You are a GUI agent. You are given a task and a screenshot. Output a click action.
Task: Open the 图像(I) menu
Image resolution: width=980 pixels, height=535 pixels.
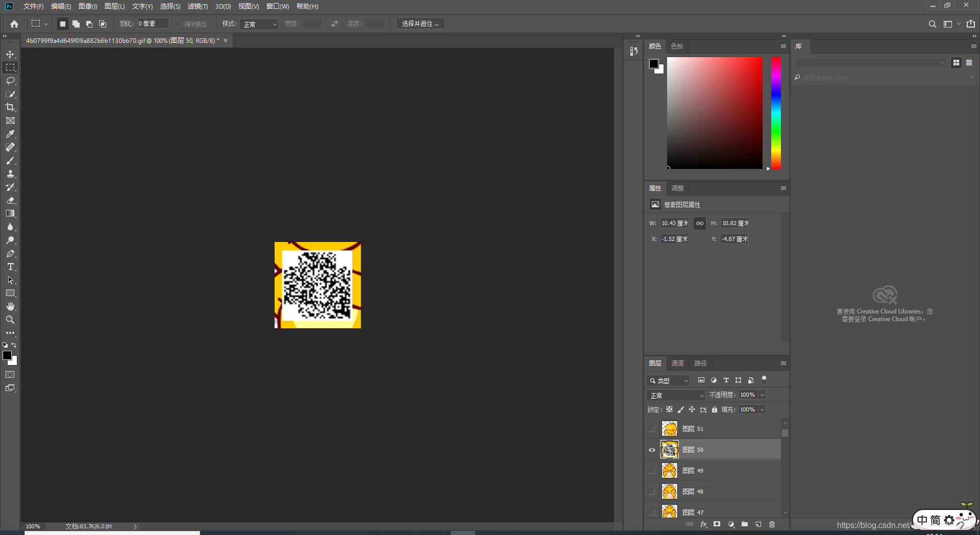coord(88,6)
